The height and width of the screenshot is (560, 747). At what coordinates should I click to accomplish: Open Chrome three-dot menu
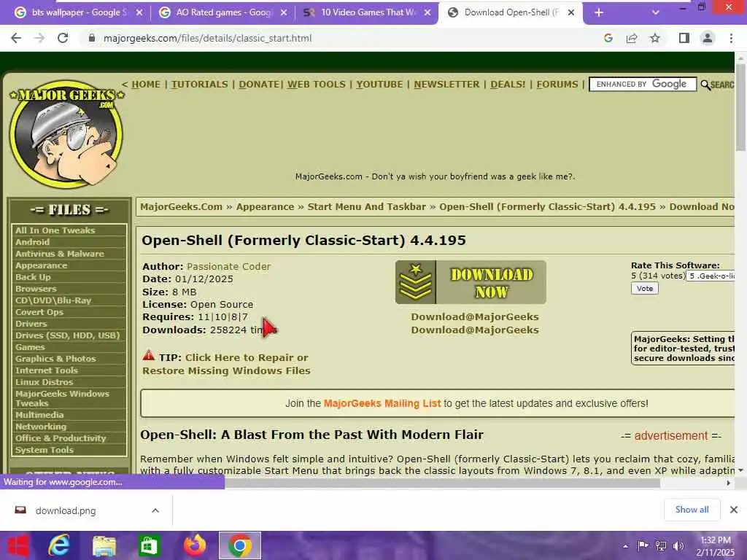pos(731,38)
